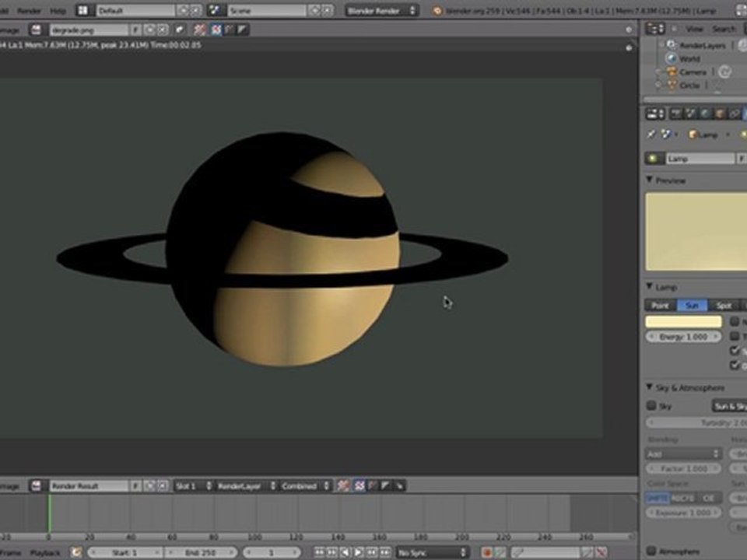Select the color channels icon in the top header
The height and width of the screenshot is (560, 747).
[216, 30]
